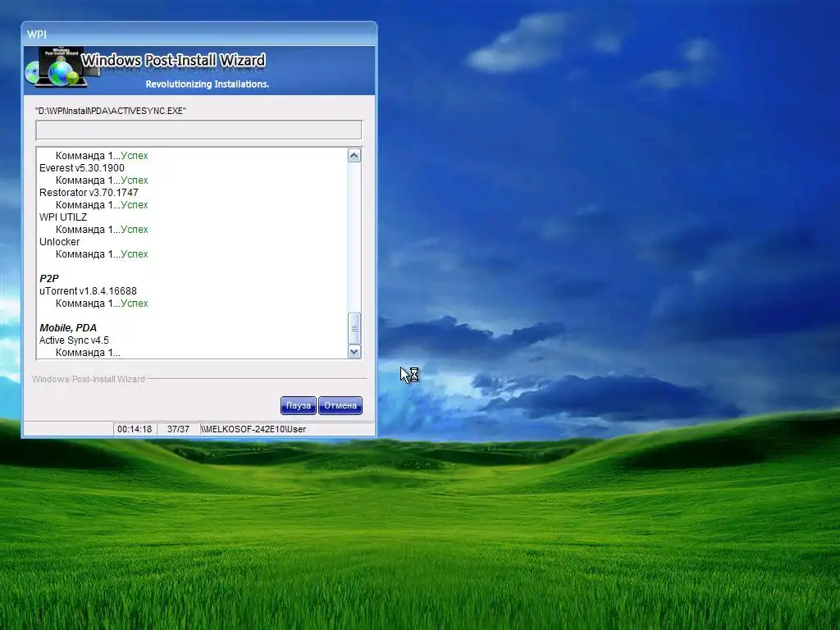Viewport: 840px width, 630px height.
Task: Click the Успех status under Everest
Action: point(135,180)
